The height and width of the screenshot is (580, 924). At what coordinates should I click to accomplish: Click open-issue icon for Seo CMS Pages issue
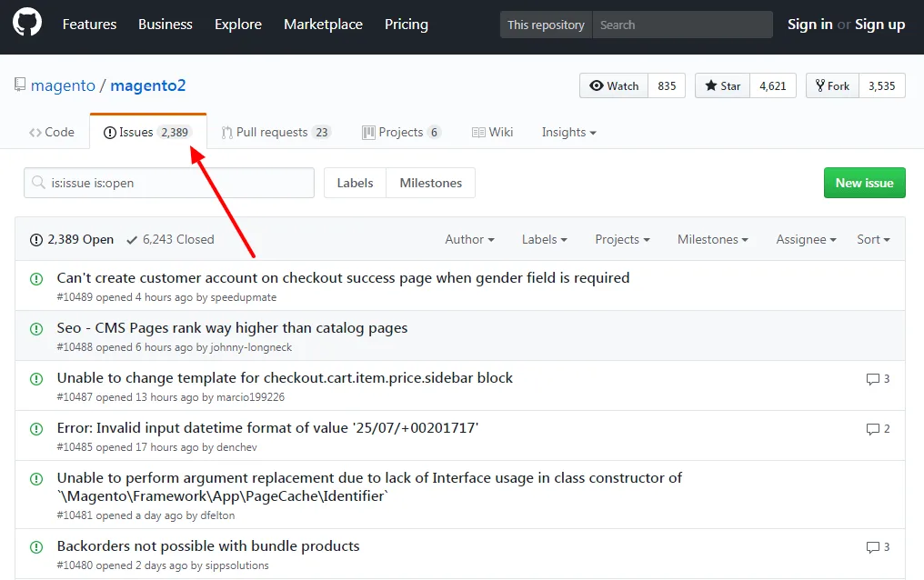tap(36, 328)
